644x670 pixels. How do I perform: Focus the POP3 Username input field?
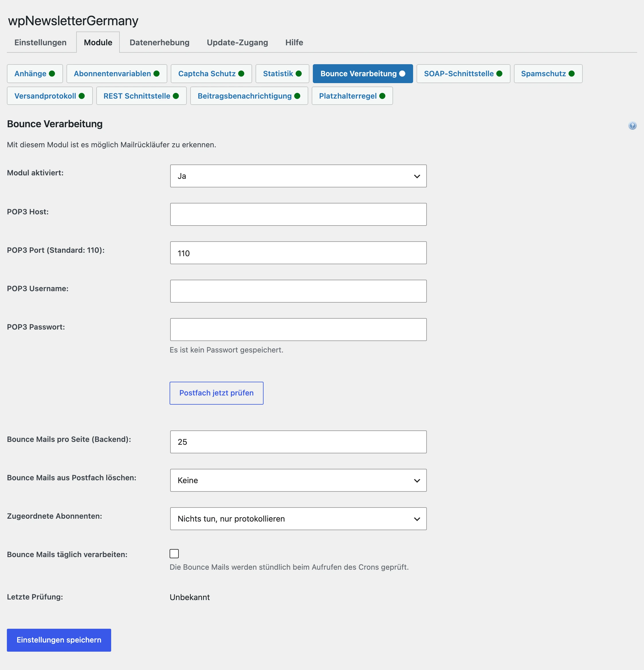click(298, 291)
